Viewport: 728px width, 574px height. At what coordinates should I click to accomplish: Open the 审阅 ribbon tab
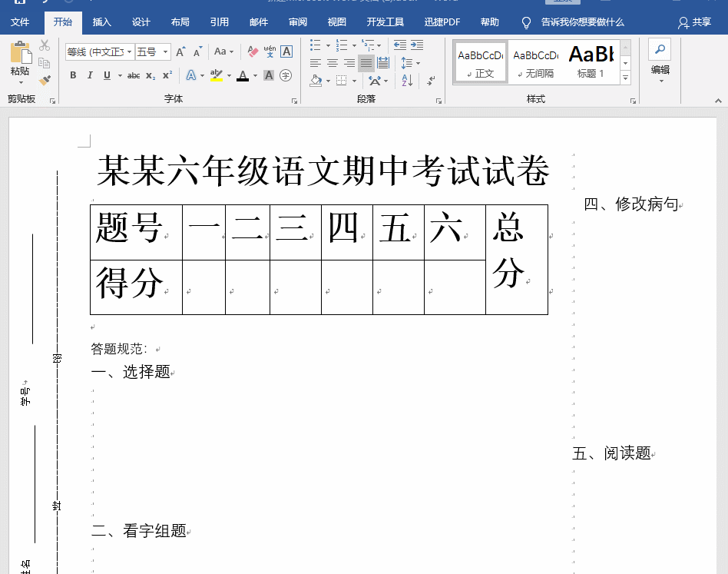point(298,22)
